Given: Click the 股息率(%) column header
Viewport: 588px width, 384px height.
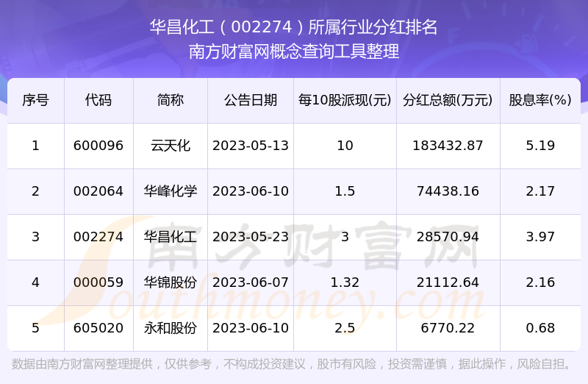Looking at the screenshot, I should pyautogui.click(x=540, y=100).
